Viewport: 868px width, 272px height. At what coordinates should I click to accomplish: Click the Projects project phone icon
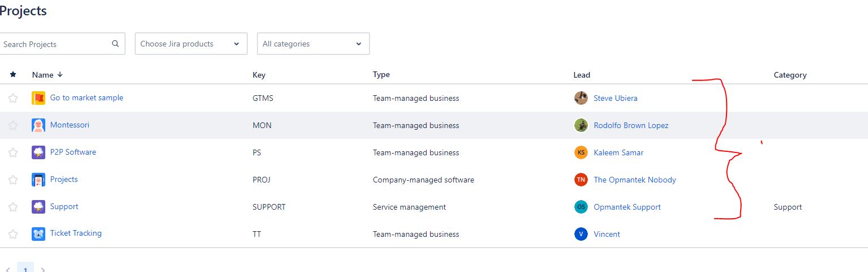click(38, 180)
